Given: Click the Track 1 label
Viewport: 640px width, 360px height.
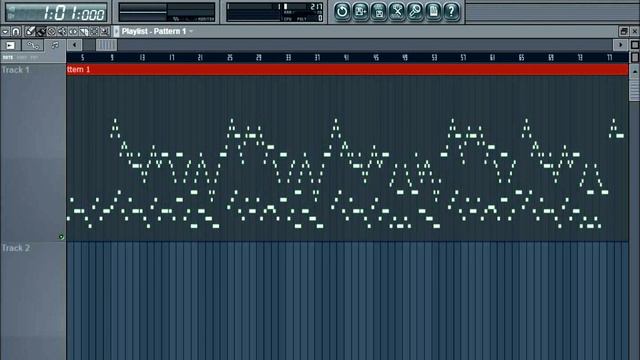Looking at the screenshot, I should [16, 70].
